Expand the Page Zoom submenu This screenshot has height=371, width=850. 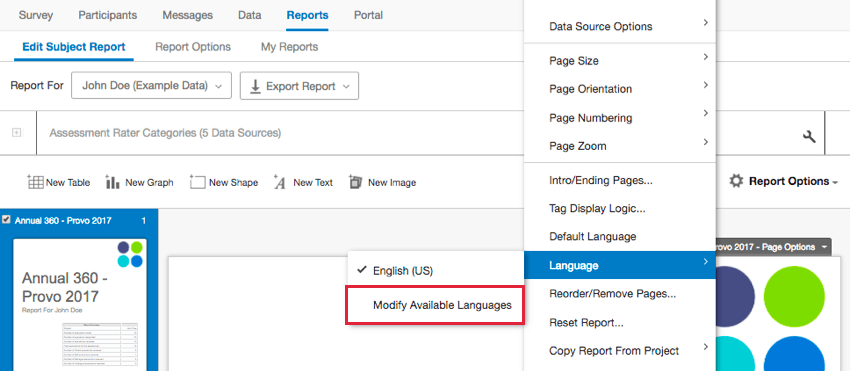[620, 146]
